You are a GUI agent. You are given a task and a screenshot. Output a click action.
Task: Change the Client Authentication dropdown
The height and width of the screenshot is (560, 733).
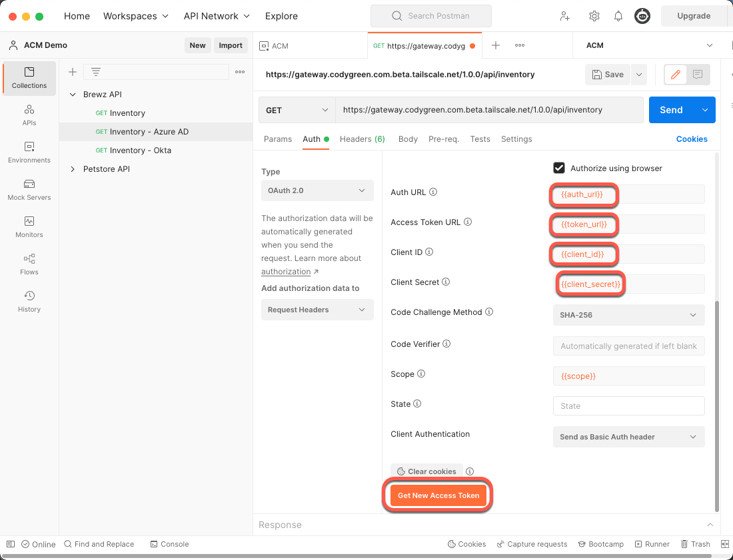(628, 437)
